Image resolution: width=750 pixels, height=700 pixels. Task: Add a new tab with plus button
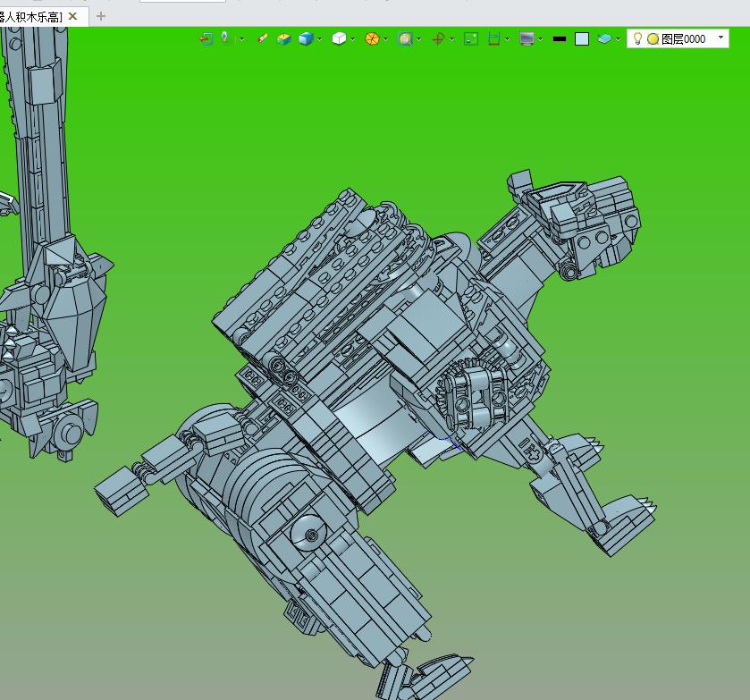(100, 16)
